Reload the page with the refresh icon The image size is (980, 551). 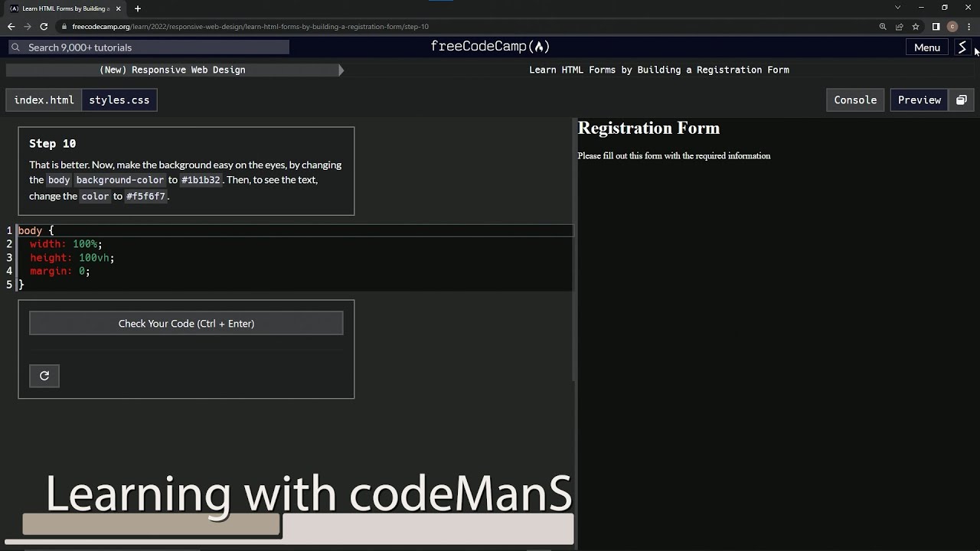44,26
